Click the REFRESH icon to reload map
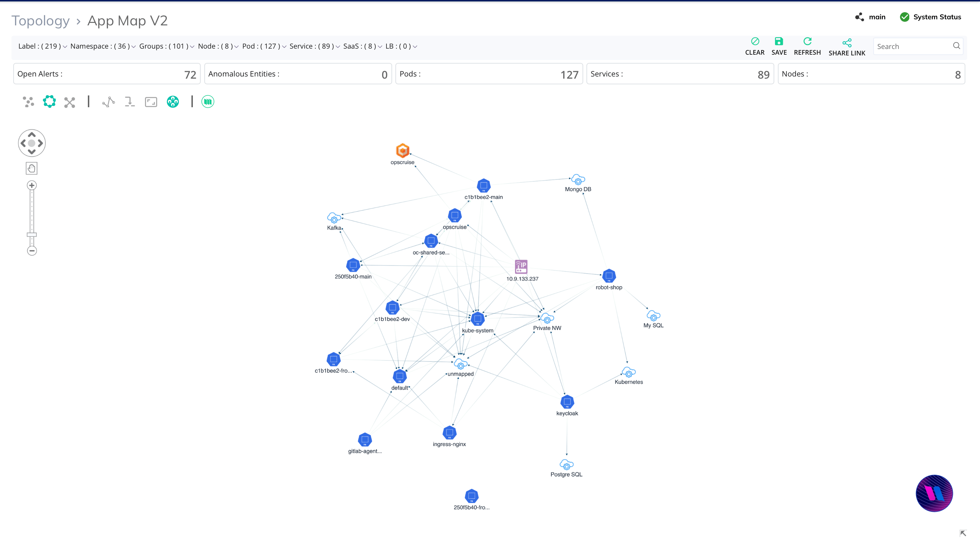This screenshot has width=980, height=539. tap(807, 43)
